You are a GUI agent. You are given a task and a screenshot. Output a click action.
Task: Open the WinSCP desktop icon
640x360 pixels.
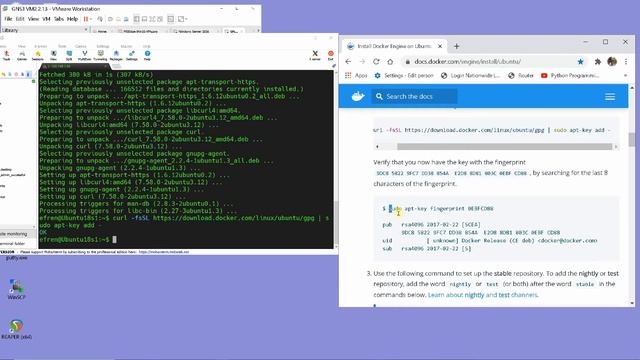pyautogui.click(x=16, y=289)
